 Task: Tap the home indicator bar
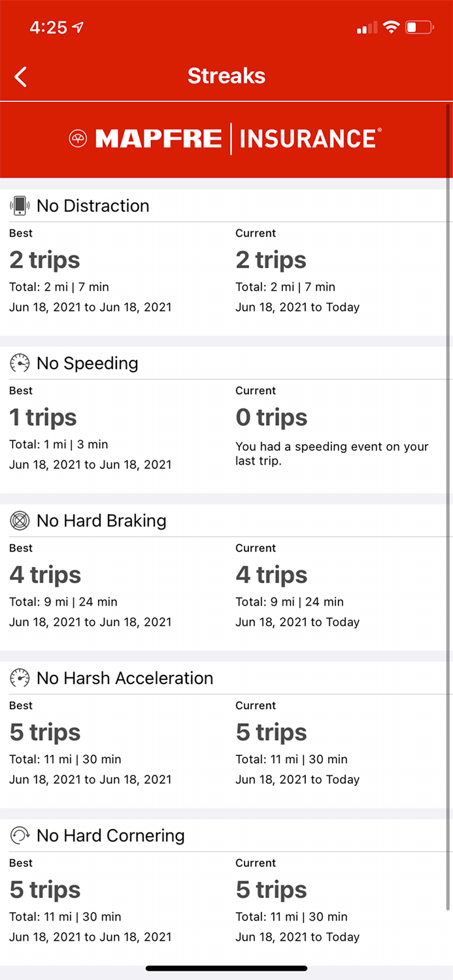click(x=226, y=969)
